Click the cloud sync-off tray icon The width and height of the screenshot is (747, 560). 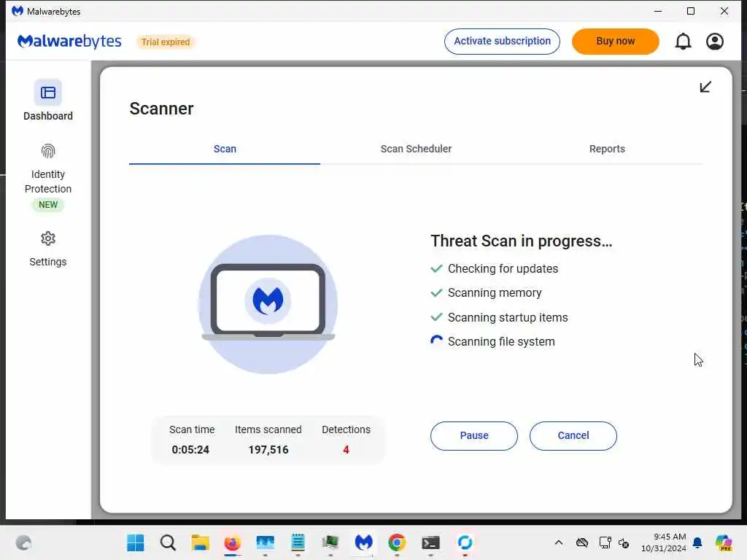(x=581, y=542)
